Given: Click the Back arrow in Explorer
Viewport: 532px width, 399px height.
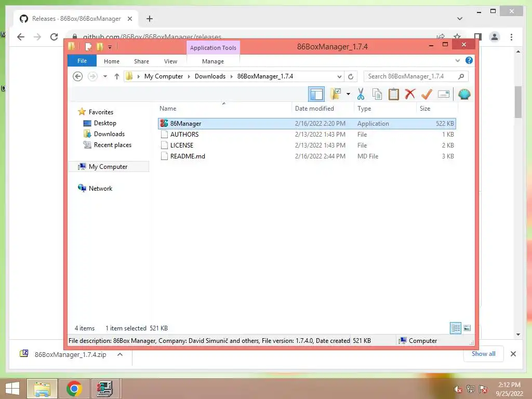Looking at the screenshot, I should pyautogui.click(x=78, y=76).
